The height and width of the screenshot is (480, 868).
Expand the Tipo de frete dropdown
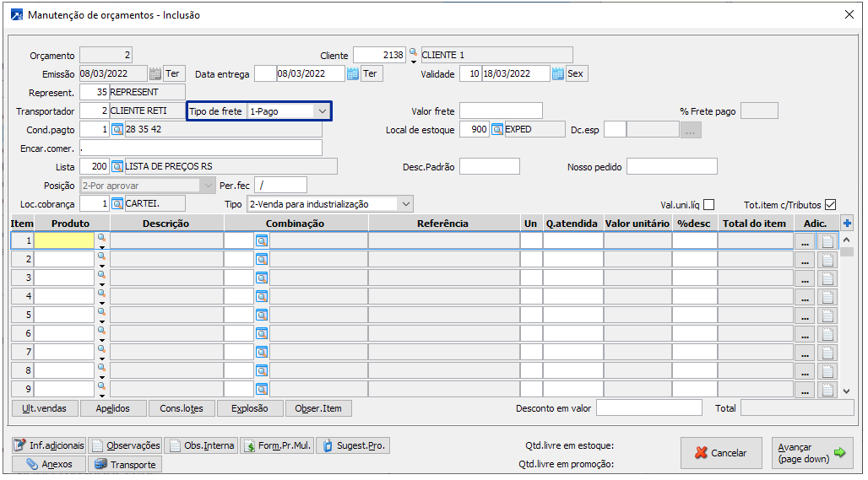pos(322,111)
